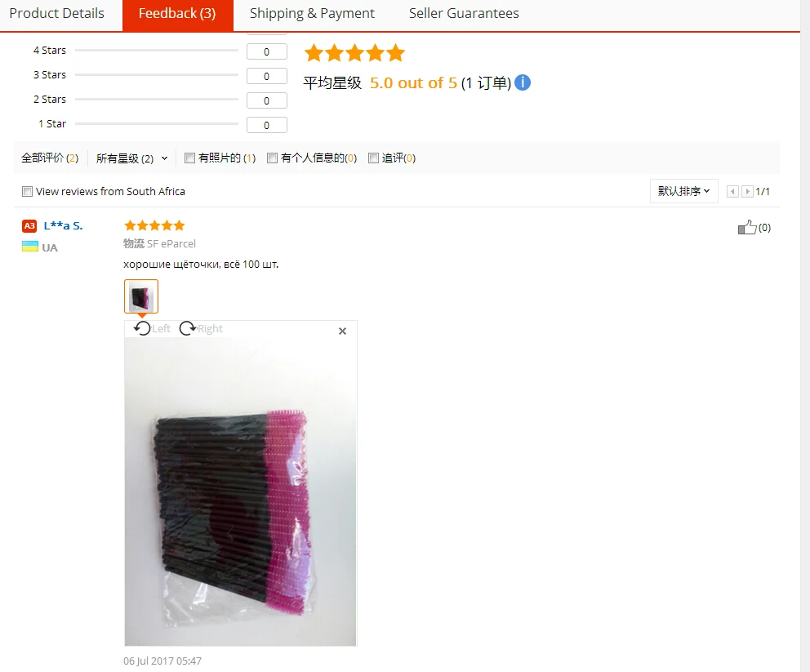Check the 追评 additional feedback checkbox
The width and height of the screenshot is (810, 672).
click(x=373, y=158)
